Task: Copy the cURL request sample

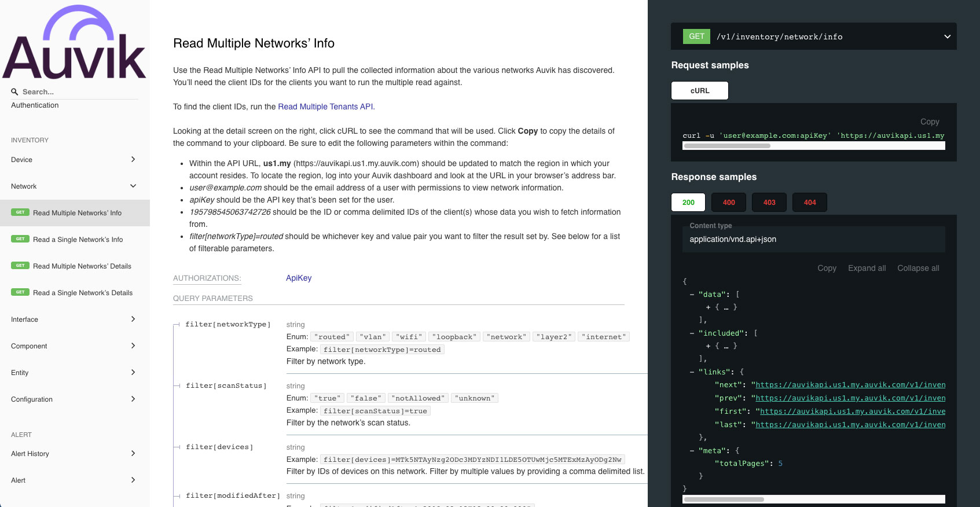Action: pos(930,122)
